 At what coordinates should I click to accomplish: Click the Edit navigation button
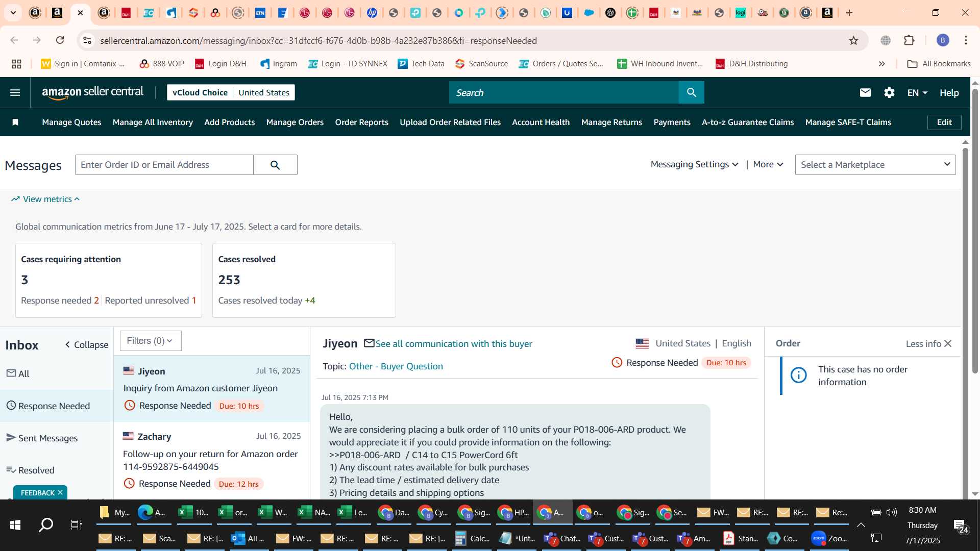(944, 122)
